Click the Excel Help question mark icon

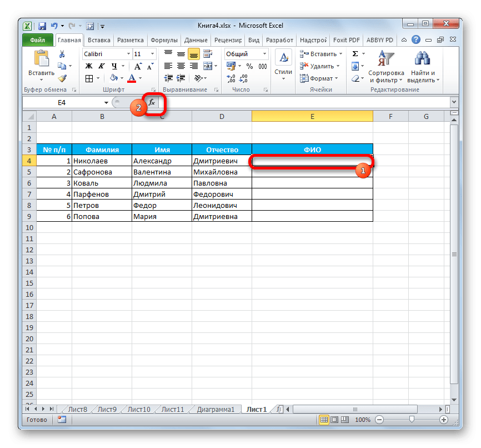pos(416,39)
